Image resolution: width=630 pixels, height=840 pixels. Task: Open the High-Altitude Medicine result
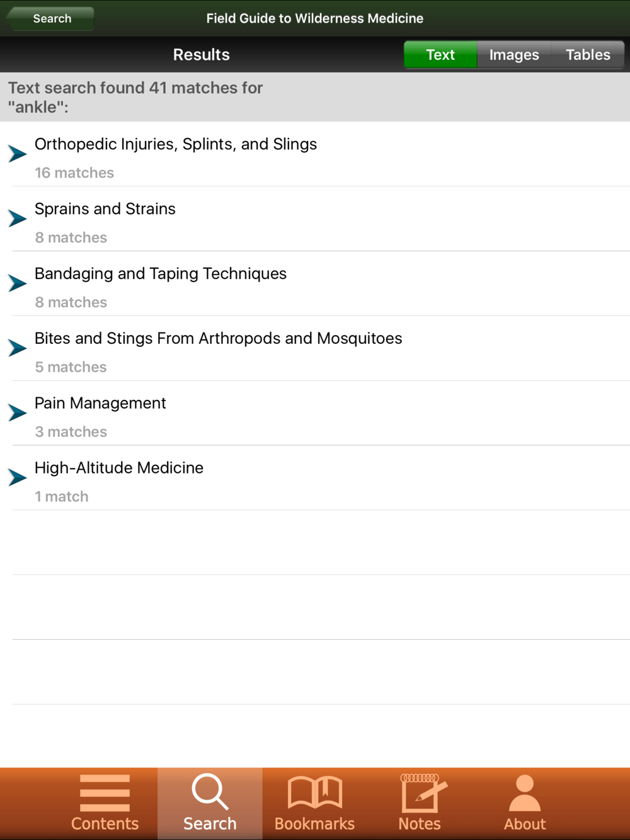pos(315,478)
